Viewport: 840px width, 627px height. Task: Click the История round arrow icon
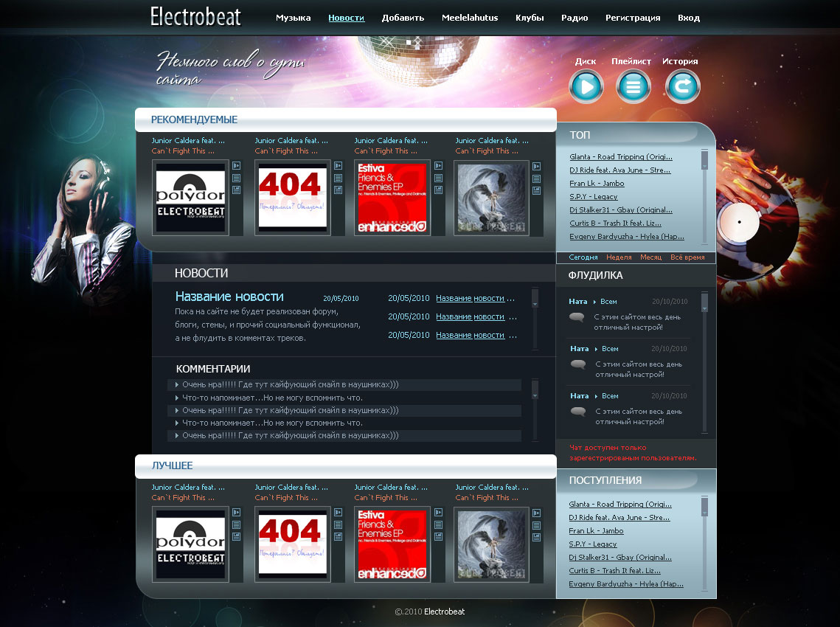click(x=682, y=87)
